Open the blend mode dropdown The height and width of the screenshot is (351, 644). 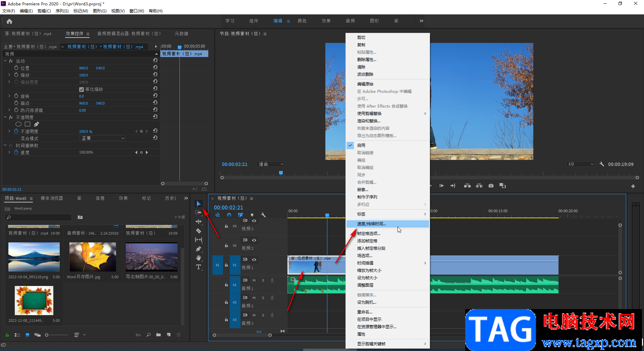tap(103, 138)
